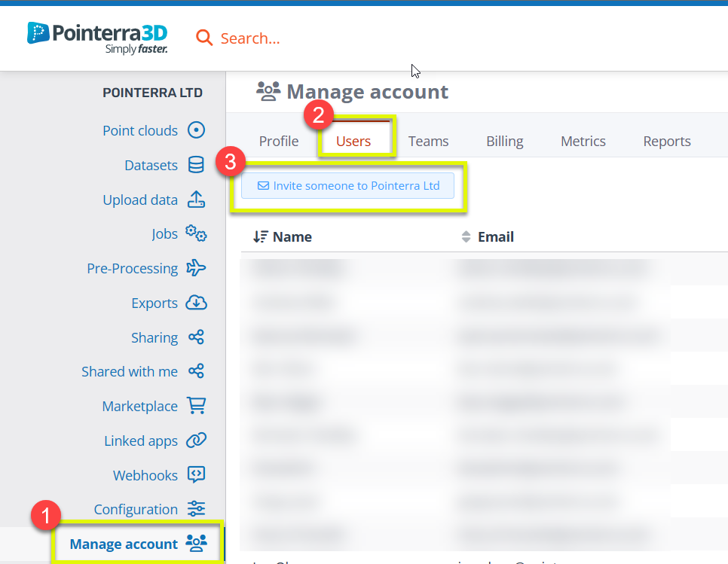This screenshot has height=564, width=728.
Task: Switch to the Users tab
Action: (353, 141)
